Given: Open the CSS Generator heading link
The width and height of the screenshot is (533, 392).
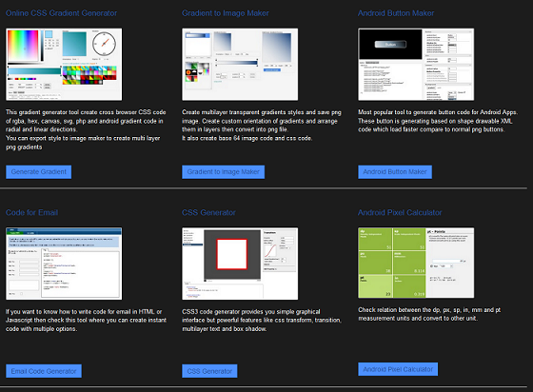Looking at the screenshot, I should click(208, 212).
